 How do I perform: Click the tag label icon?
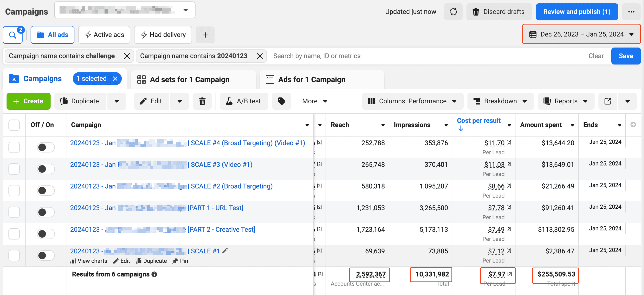pos(281,101)
